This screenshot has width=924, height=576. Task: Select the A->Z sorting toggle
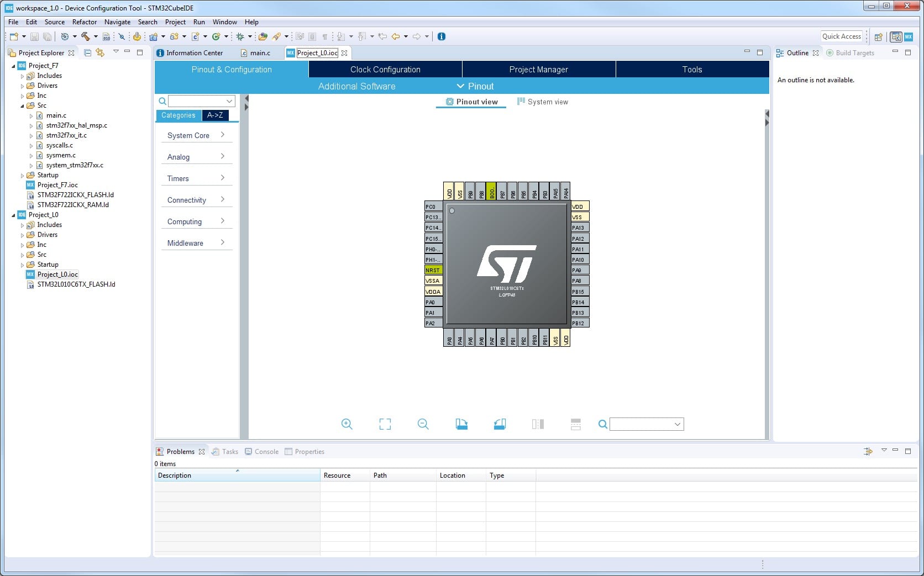pos(215,115)
